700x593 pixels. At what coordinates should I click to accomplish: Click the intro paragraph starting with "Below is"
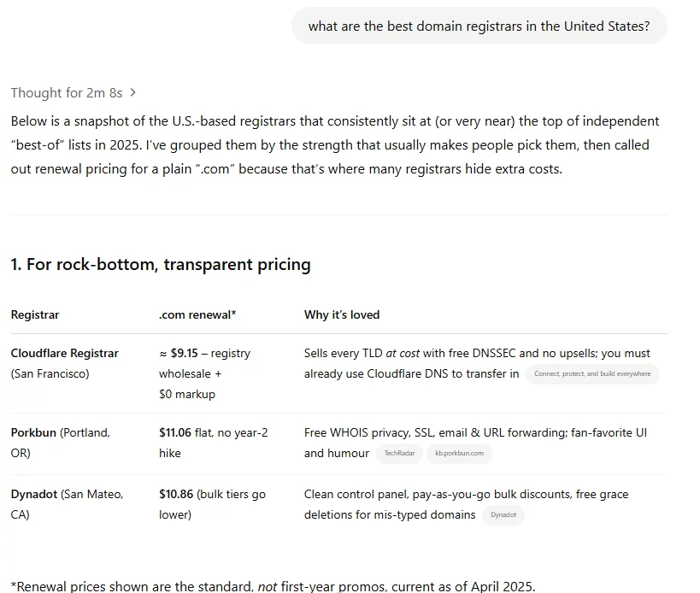coord(335,144)
